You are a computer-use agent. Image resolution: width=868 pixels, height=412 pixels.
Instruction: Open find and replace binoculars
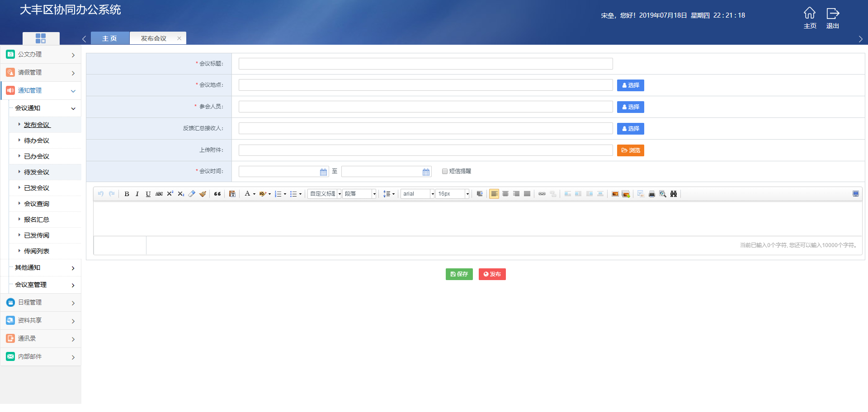[674, 194]
